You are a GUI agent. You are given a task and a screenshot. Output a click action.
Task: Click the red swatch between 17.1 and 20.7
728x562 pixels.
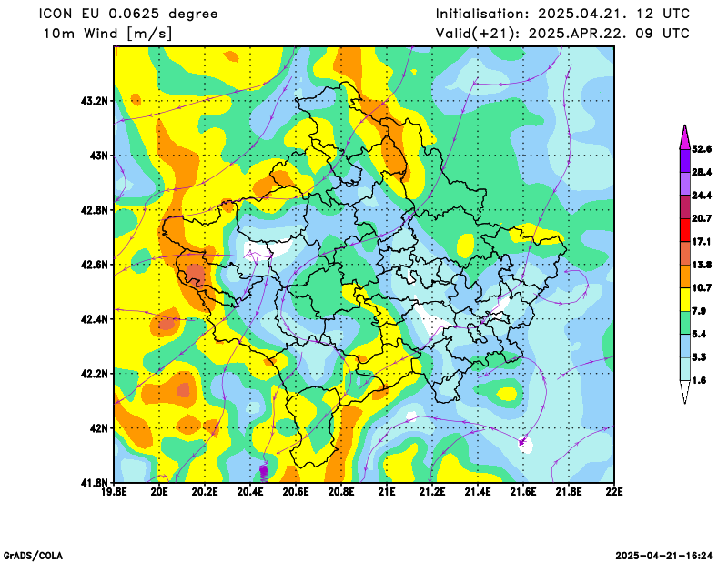point(685,230)
